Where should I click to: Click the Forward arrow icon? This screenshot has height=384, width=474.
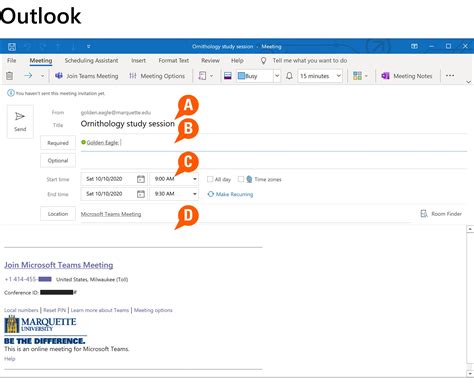pyautogui.click(x=28, y=76)
